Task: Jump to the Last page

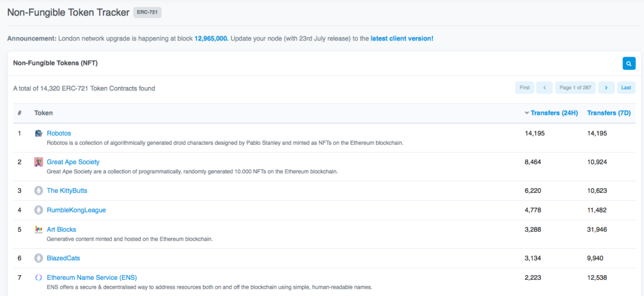Action: 626,88
